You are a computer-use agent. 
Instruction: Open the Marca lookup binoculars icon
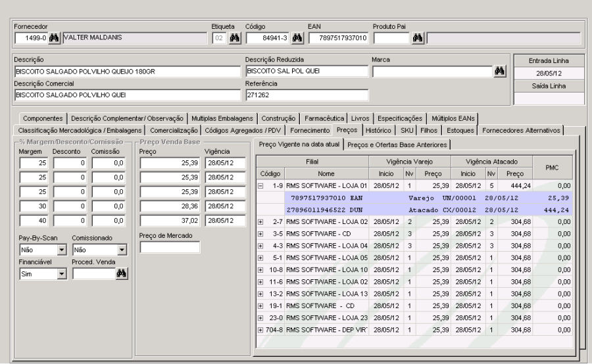coord(500,71)
